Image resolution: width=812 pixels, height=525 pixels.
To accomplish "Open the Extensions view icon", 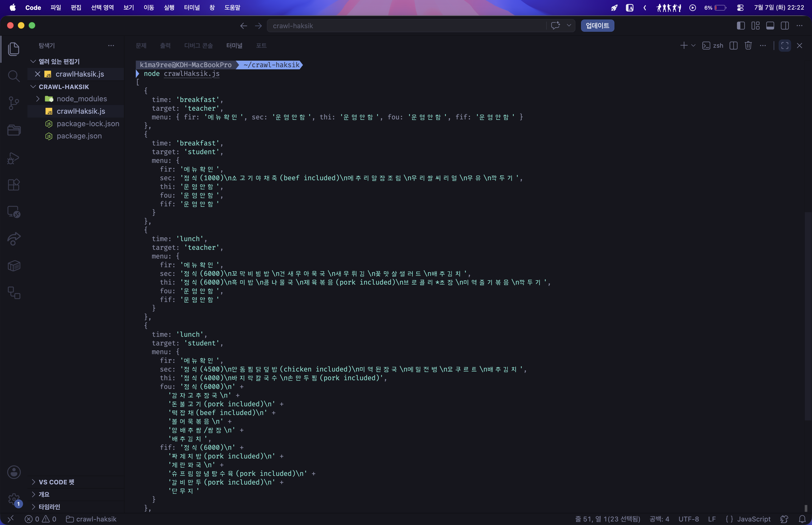I will (x=14, y=185).
